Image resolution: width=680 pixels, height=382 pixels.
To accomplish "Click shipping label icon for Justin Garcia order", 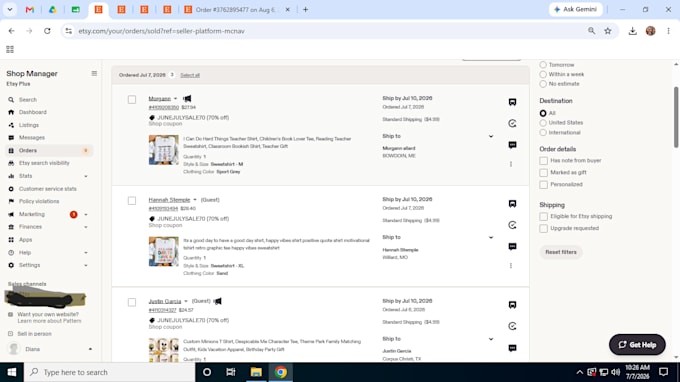I will [x=512, y=305].
